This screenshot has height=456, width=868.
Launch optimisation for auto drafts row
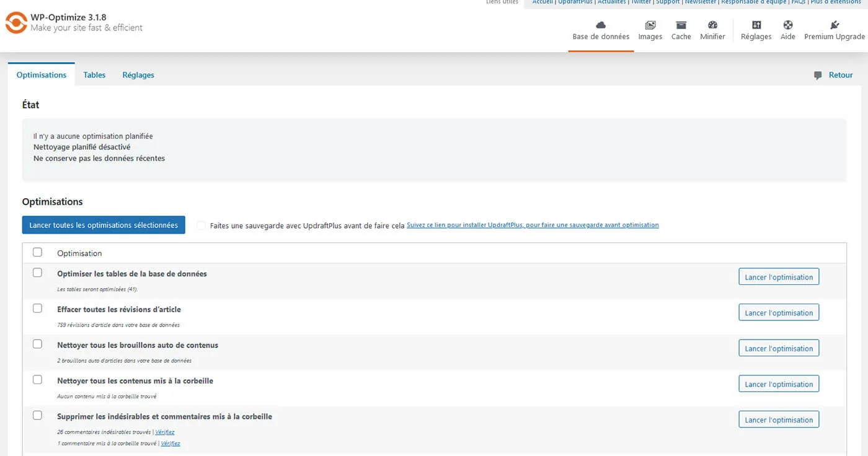[779, 348]
